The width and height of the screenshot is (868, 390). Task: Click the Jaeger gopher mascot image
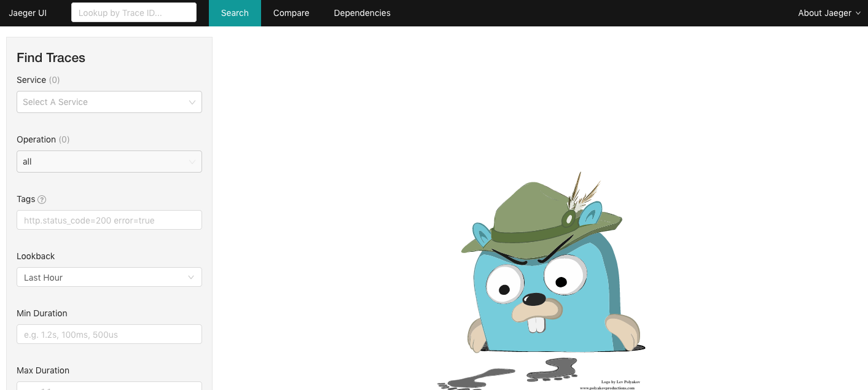coord(542,281)
